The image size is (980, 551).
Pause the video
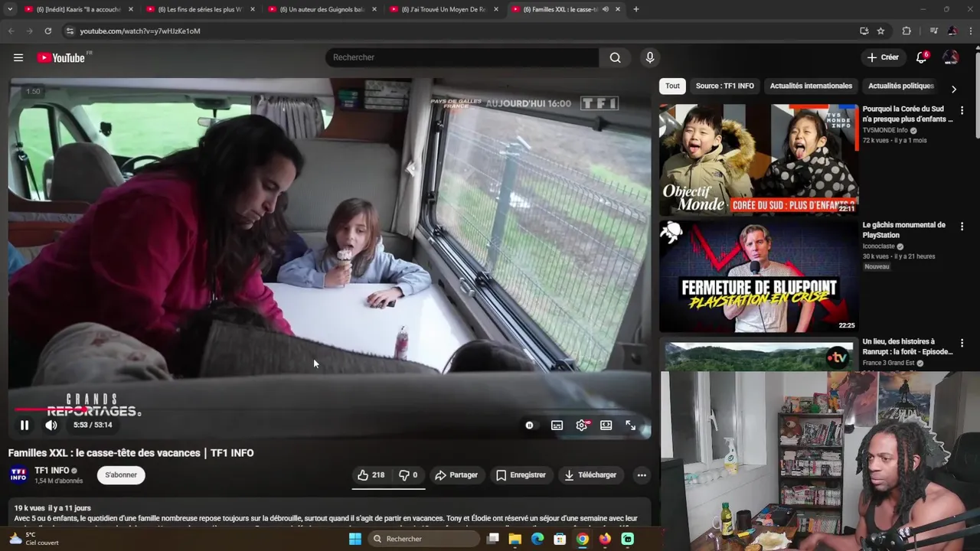[x=24, y=425]
